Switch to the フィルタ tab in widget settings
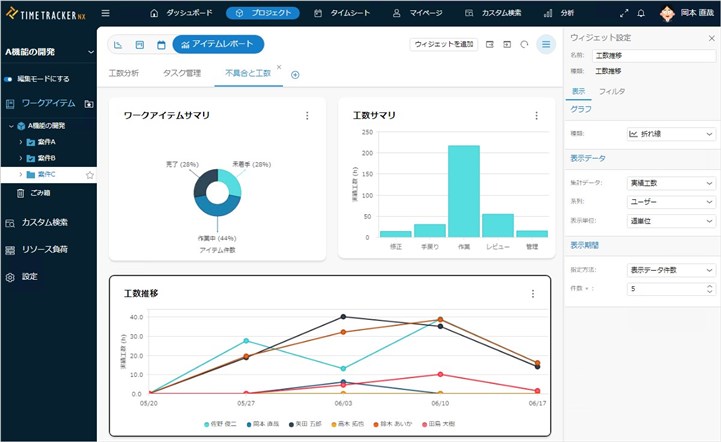This screenshot has width=721, height=442. tap(611, 91)
